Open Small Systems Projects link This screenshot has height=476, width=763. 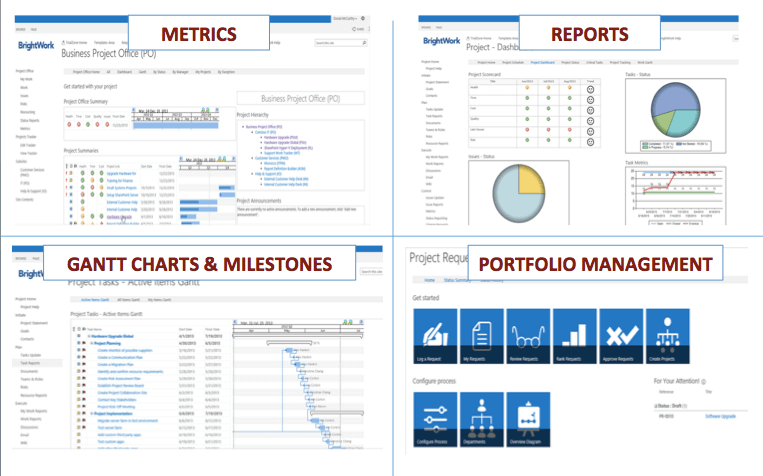coord(121,188)
